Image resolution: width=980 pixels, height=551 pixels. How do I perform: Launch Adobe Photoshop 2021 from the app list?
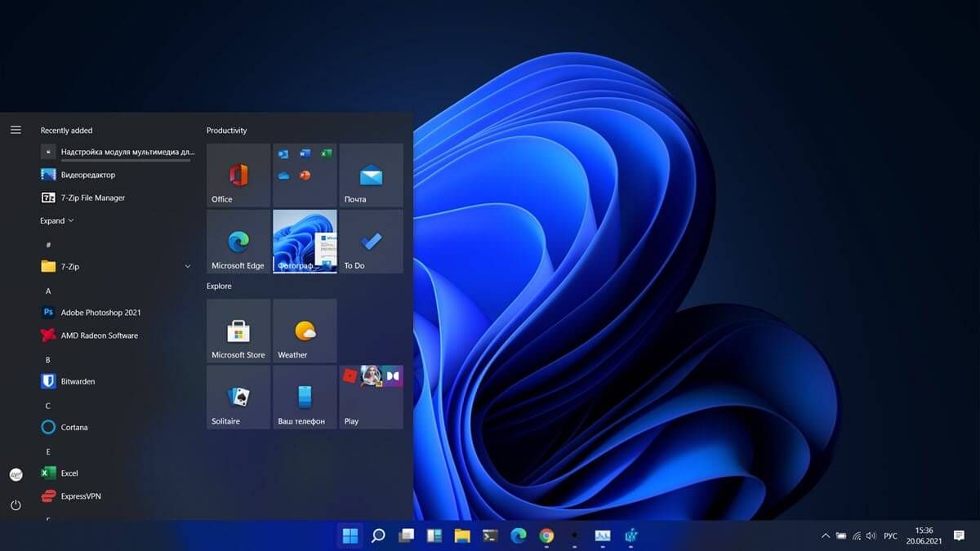click(x=100, y=313)
